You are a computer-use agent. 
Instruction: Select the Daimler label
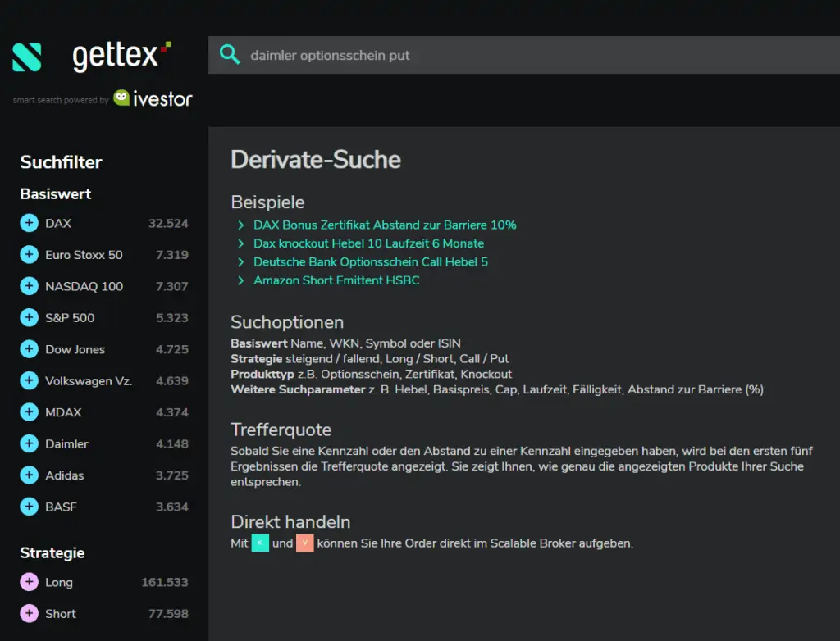(x=66, y=444)
